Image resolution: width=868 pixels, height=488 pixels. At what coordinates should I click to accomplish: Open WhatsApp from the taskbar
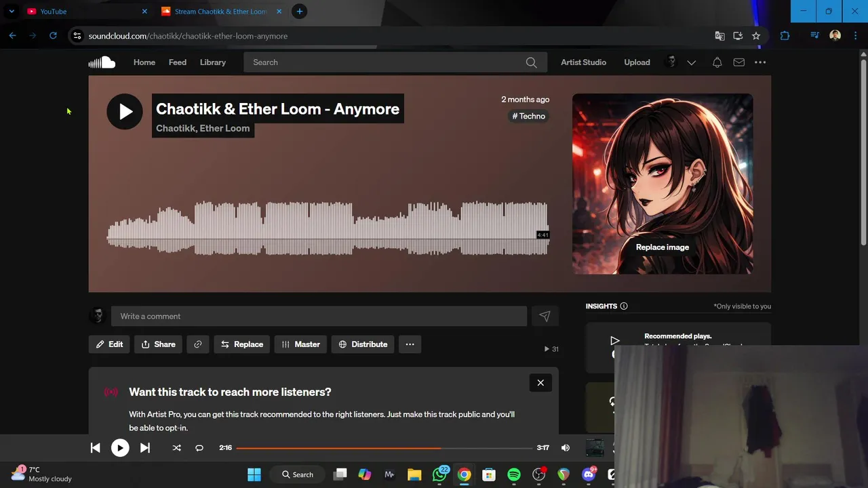pyautogui.click(x=439, y=474)
